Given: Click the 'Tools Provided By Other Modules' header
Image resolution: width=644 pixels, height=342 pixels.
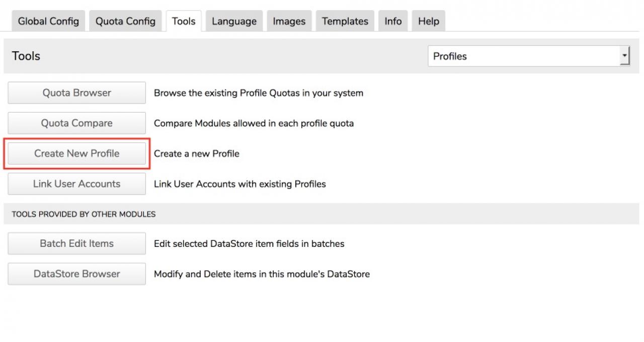Looking at the screenshot, I should coord(84,214).
